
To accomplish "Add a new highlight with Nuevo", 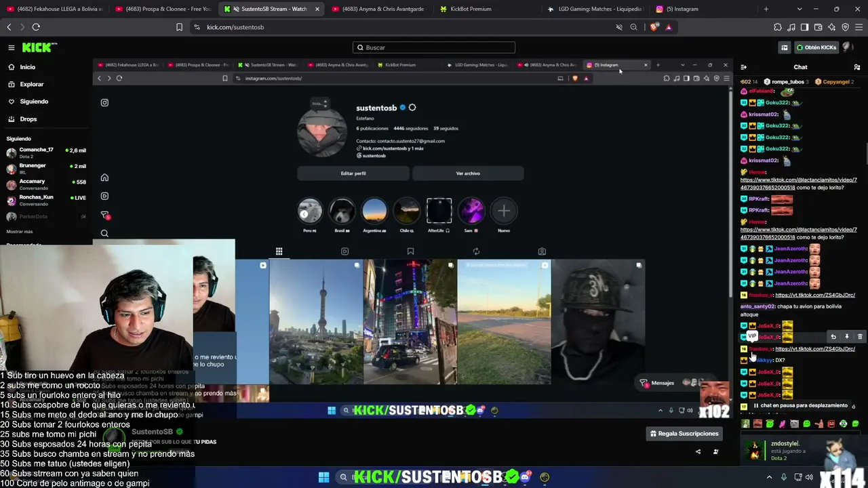I will click(x=504, y=211).
